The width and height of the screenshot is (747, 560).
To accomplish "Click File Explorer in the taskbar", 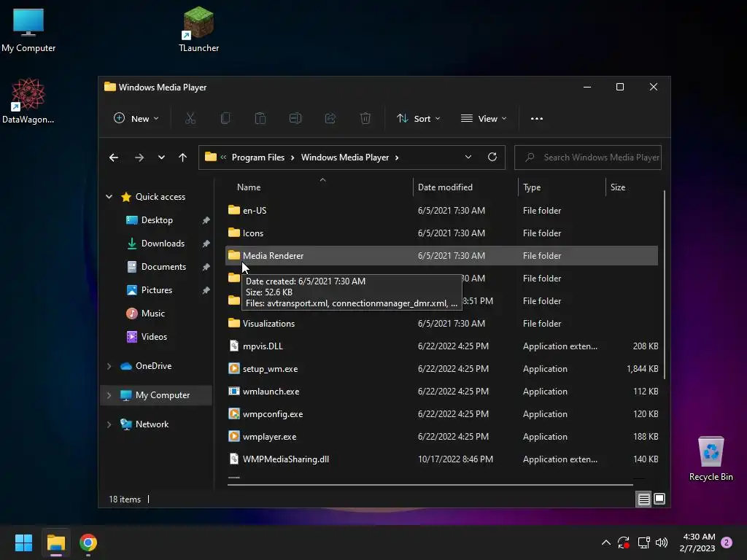I will (55, 542).
